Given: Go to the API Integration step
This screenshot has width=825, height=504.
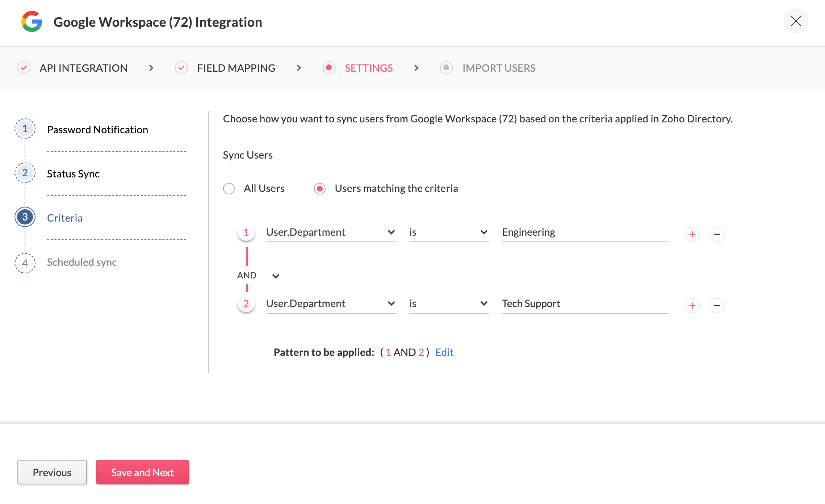Looking at the screenshot, I should (83, 68).
